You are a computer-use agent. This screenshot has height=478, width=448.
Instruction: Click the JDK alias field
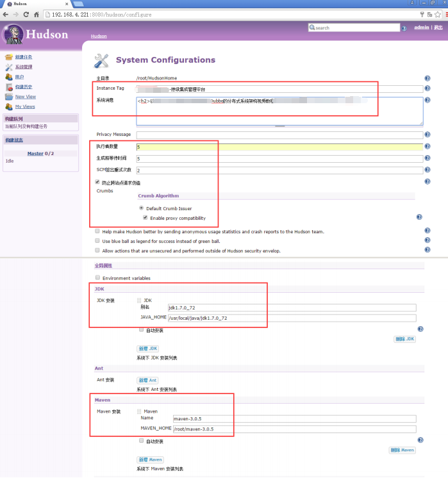click(292, 308)
